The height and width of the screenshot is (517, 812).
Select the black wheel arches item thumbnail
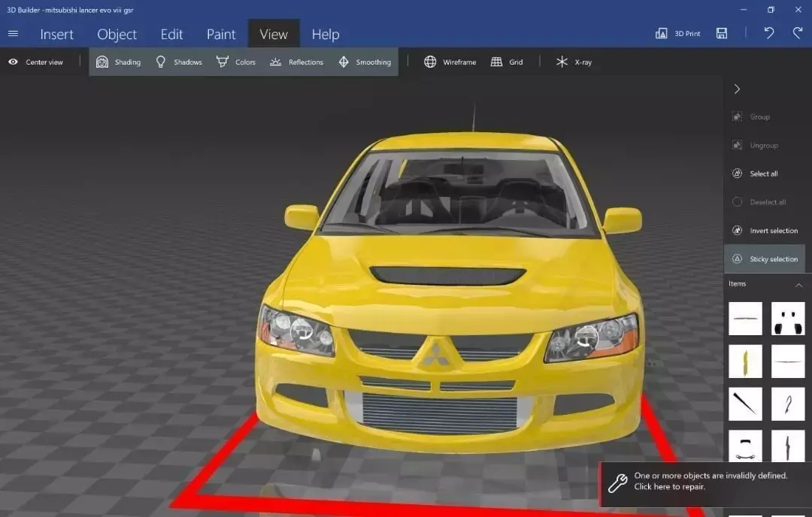788,319
